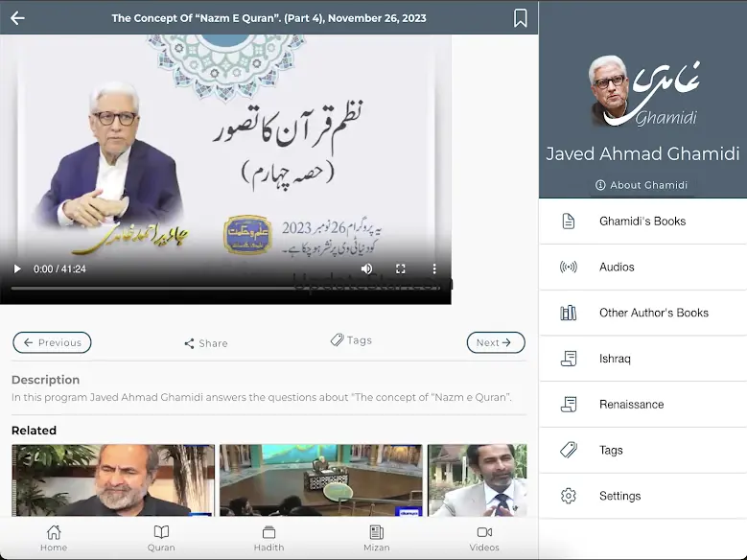The image size is (747, 560).
Task: Click Other Author's Books library icon
Action: [x=569, y=313]
